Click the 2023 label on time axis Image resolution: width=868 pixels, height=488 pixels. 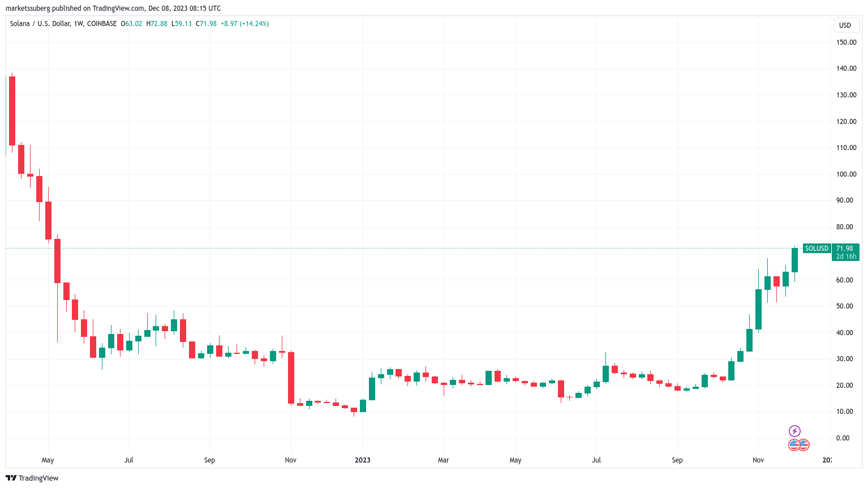(363, 460)
